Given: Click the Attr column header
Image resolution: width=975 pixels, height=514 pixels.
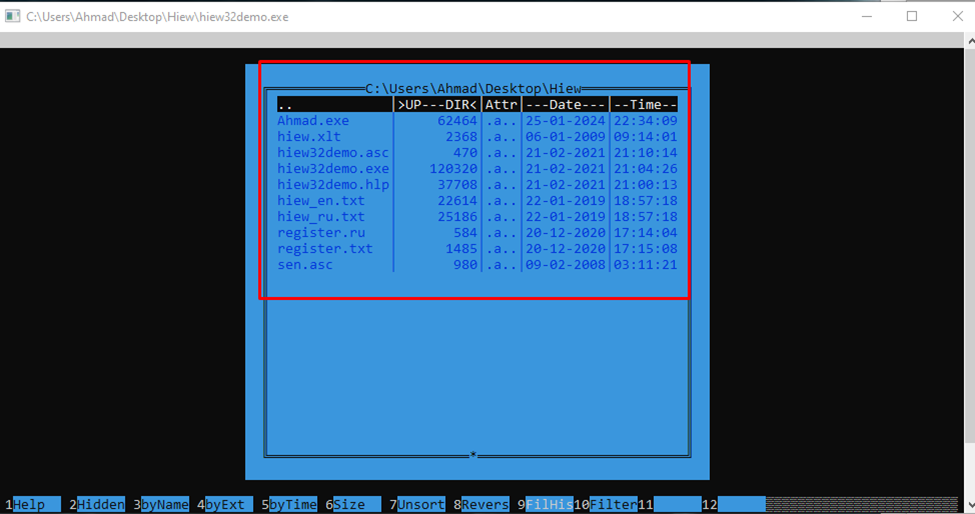Looking at the screenshot, I should tap(501, 104).
